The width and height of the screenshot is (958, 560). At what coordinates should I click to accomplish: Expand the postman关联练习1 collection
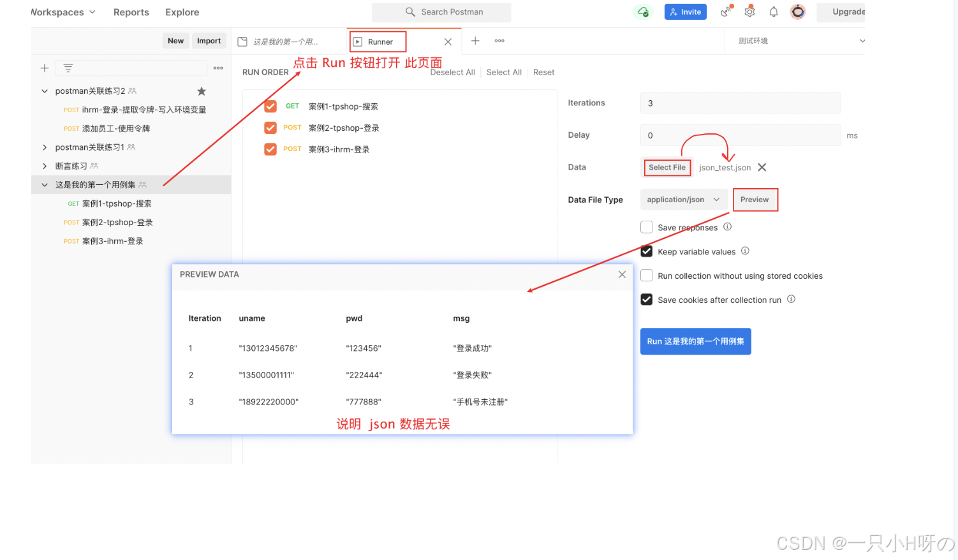(45, 147)
